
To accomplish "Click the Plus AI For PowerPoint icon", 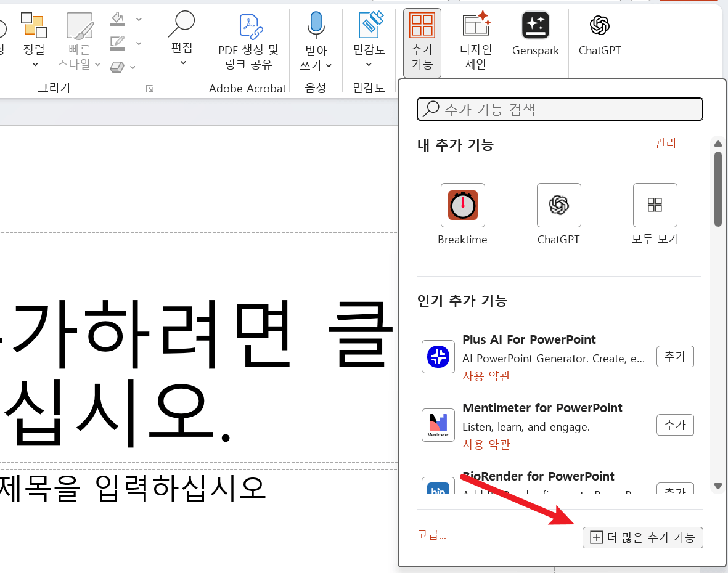I will (438, 356).
